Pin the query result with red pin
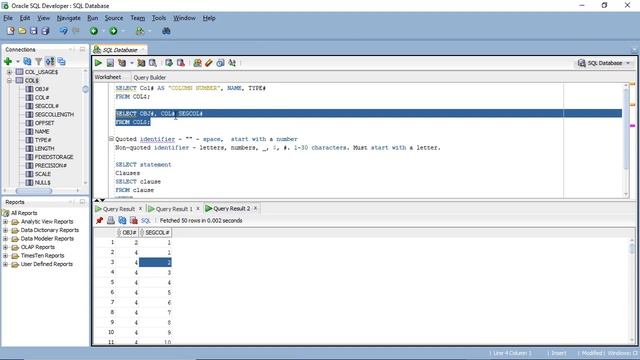The width and height of the screenshot is (640, 360). click(99, 220)
